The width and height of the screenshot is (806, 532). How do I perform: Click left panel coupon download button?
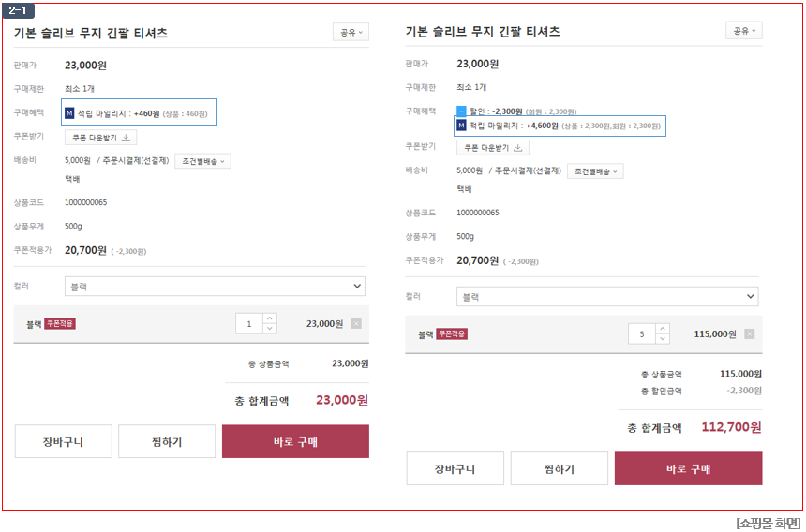101,138
